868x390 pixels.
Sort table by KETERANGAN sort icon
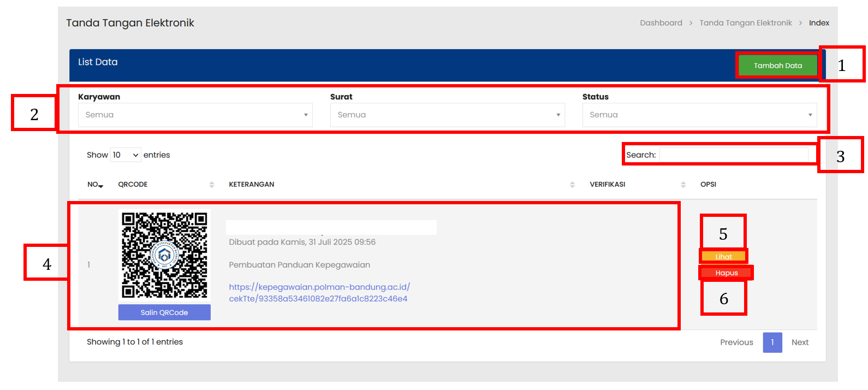572,185
